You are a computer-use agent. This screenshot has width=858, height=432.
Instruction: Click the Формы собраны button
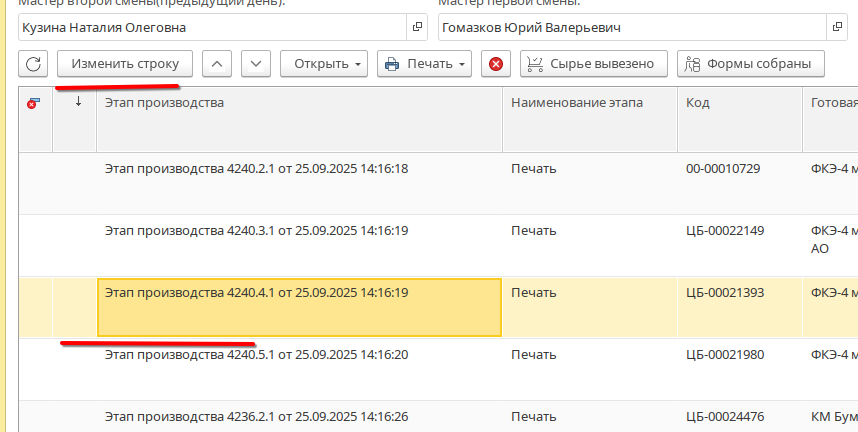[751, 64]
